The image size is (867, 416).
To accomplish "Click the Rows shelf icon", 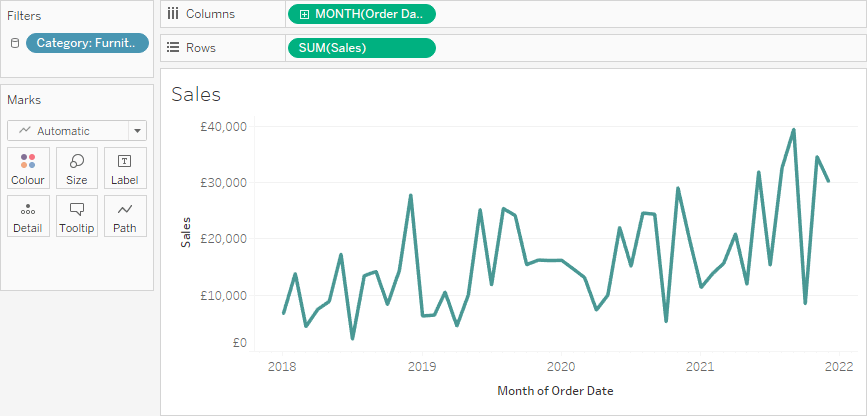I will [173, 48].
